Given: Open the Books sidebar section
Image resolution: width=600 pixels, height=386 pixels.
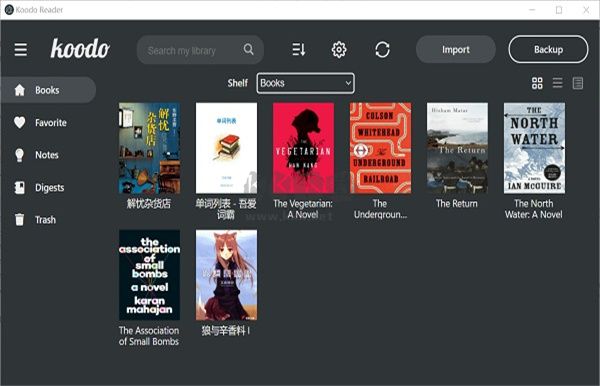Looking at the screenshot, I should click(48, 90).
